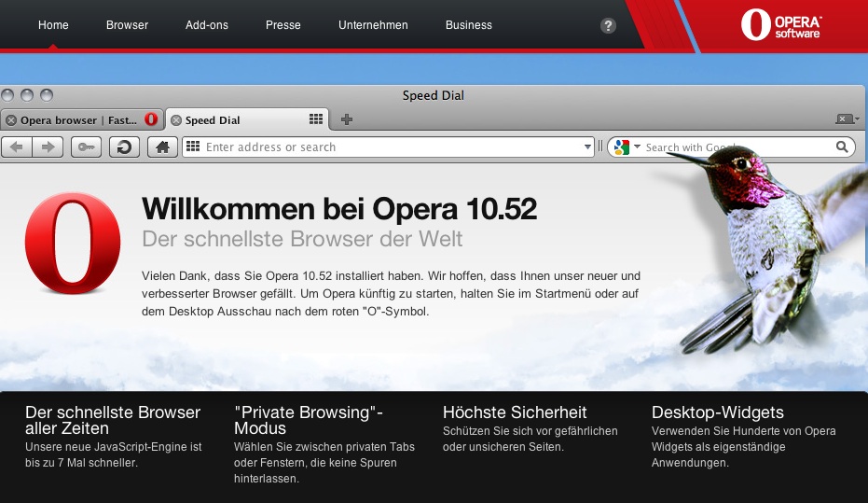868x503 pixels.
Task: Open the Home navigation item
Action: 53,25
